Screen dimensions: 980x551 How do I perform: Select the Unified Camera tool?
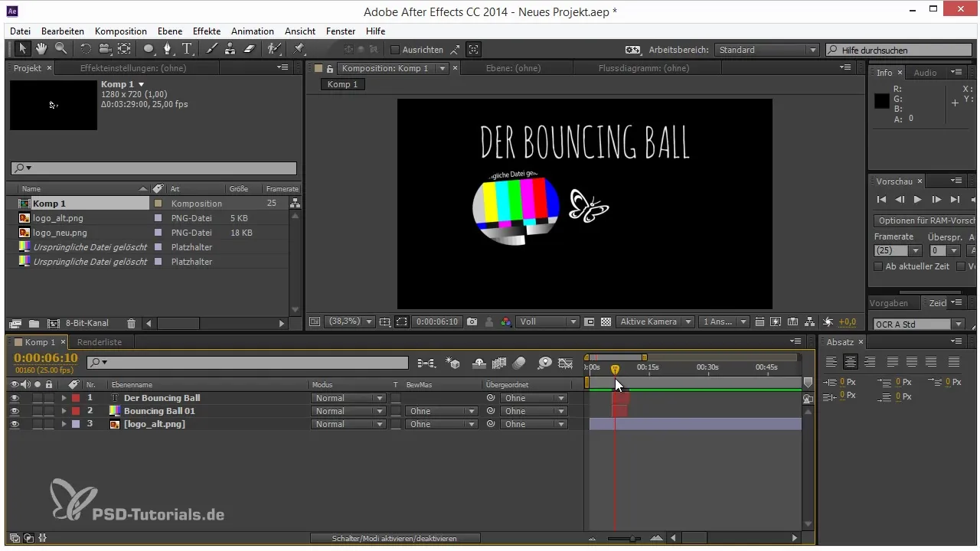[x=105, y=49]
